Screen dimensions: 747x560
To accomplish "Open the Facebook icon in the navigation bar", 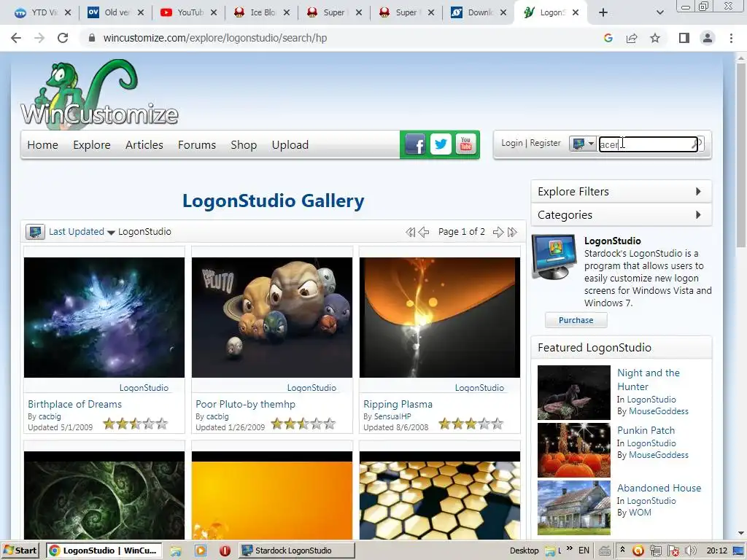I will tap(415, 144).
